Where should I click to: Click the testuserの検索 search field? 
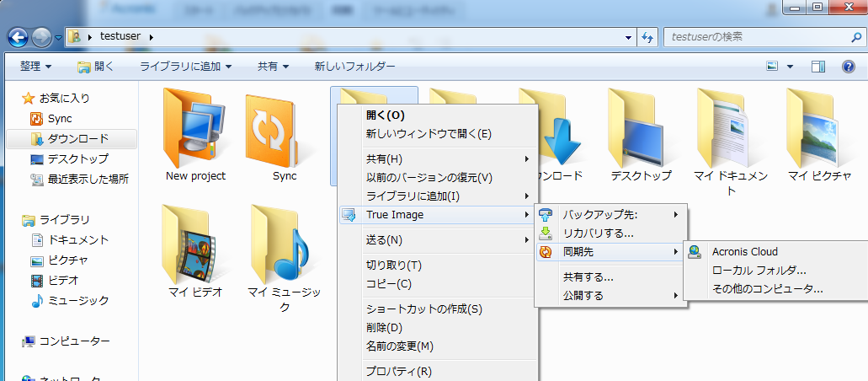click(754, 38)
